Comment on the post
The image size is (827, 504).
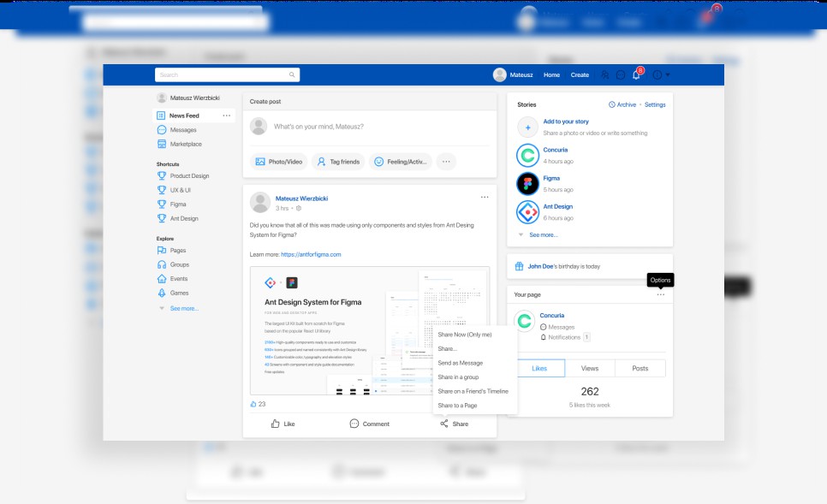pyautogui.click(x=369, y=424)
